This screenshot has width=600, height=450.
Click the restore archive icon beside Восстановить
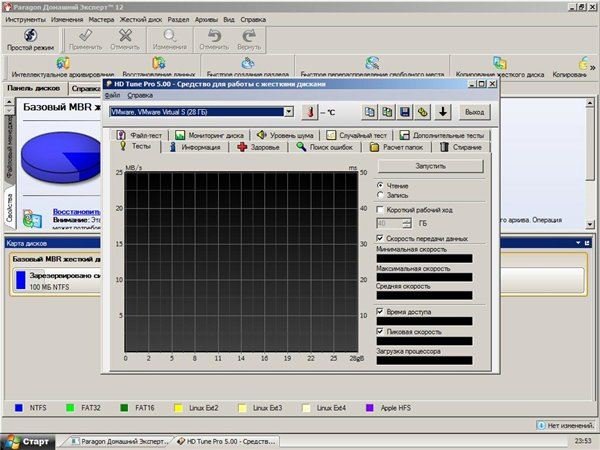[32, 218]
